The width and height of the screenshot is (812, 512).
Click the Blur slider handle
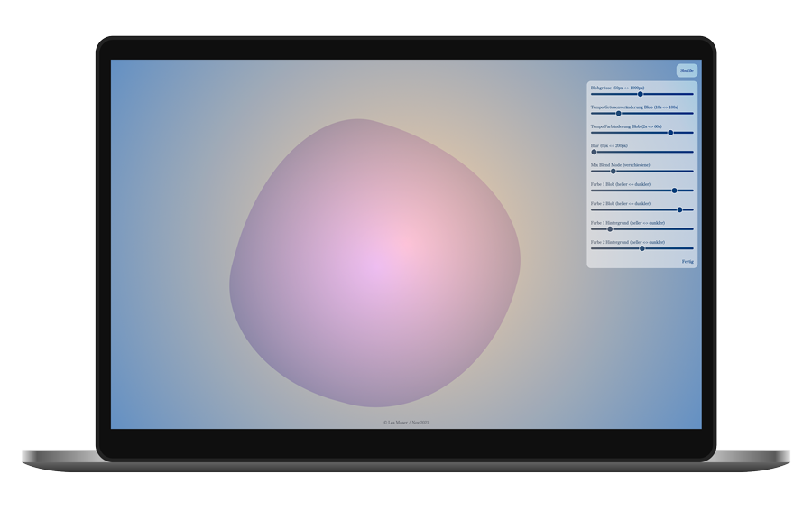click(x=594, y=152)
